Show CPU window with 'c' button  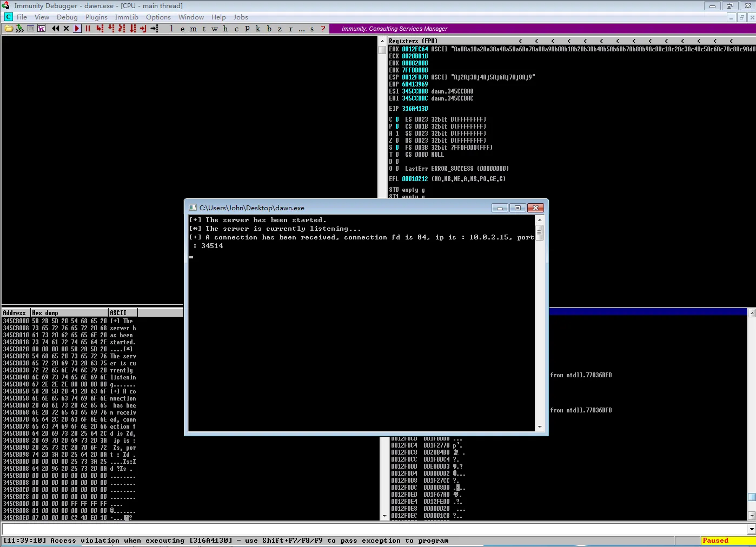pos(237,29)
